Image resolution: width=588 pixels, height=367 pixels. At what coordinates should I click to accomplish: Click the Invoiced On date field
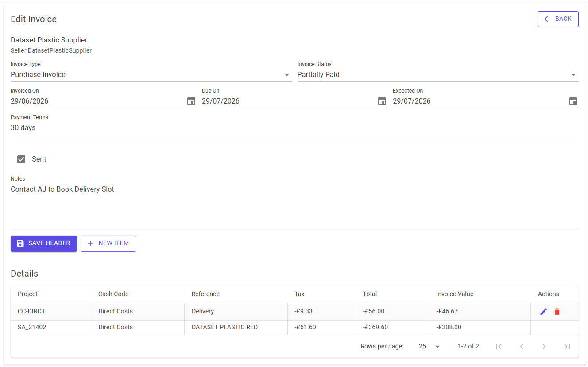(97, 101)
